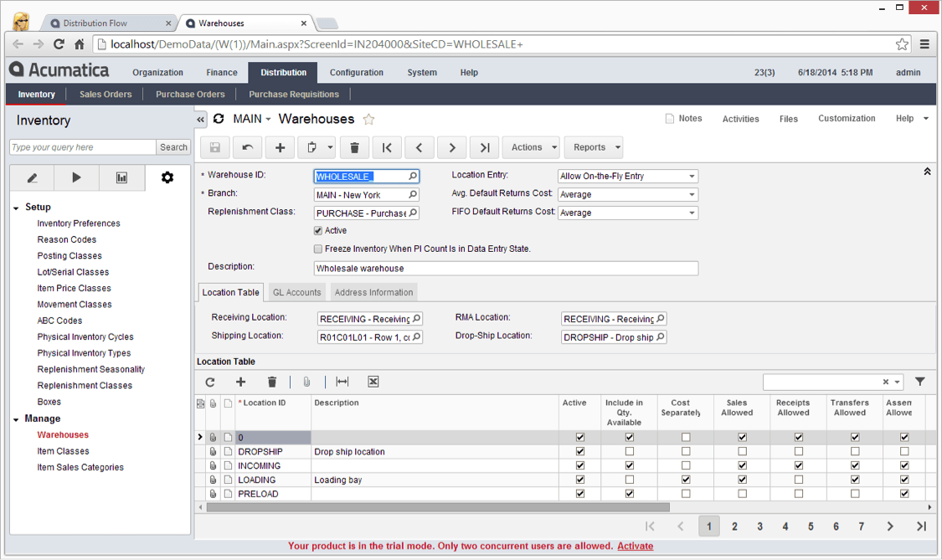Click the sidebar Search button
This screenshot has height=560, width=942.
pos(173,147)
